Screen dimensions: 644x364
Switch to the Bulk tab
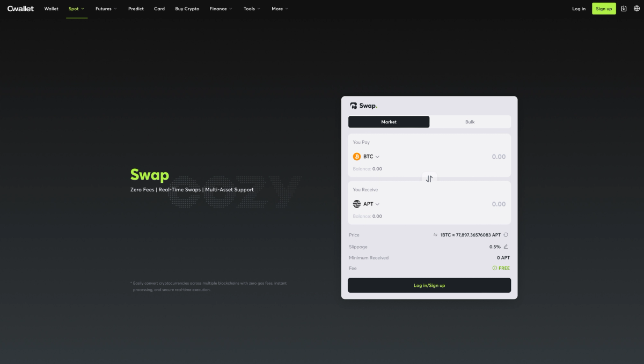point(470,122)
